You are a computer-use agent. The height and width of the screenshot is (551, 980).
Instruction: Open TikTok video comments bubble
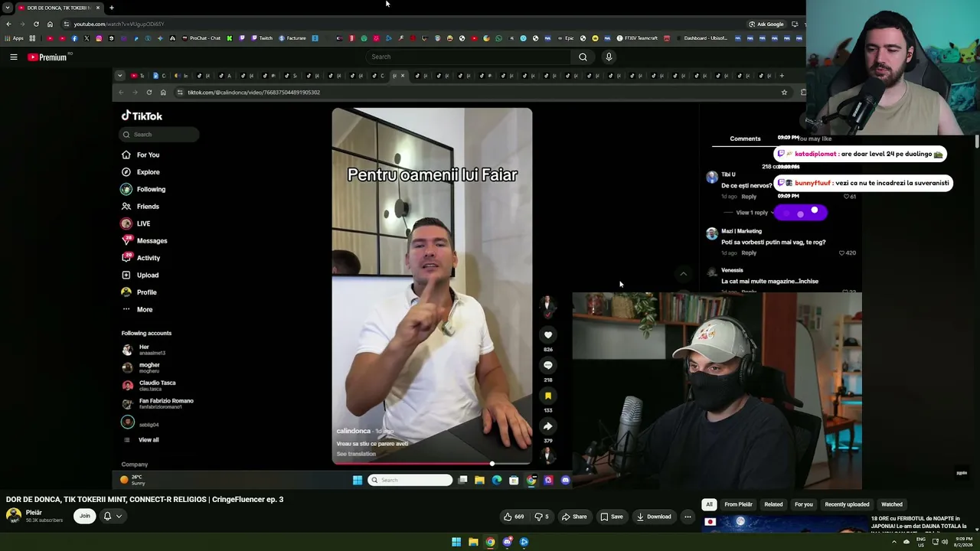548,365
